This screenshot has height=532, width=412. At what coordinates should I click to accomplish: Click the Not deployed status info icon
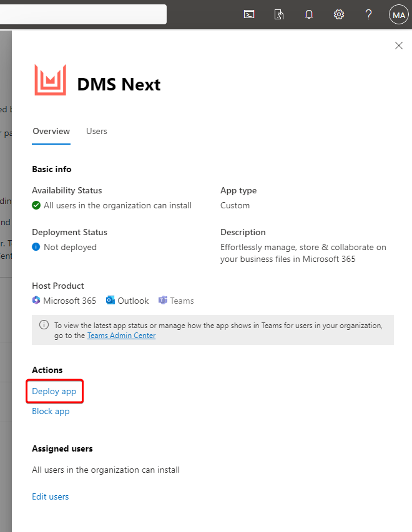coord(36,247)
